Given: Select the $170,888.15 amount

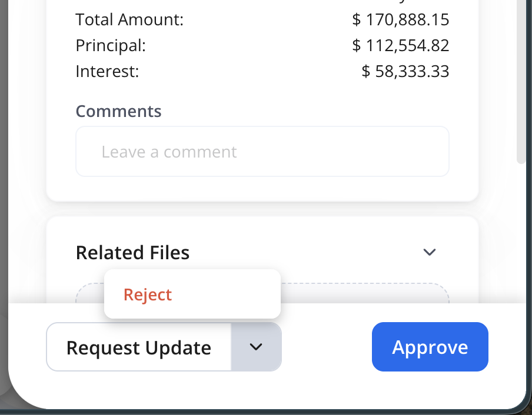Looking at the screenshot, I should [400, 19].
